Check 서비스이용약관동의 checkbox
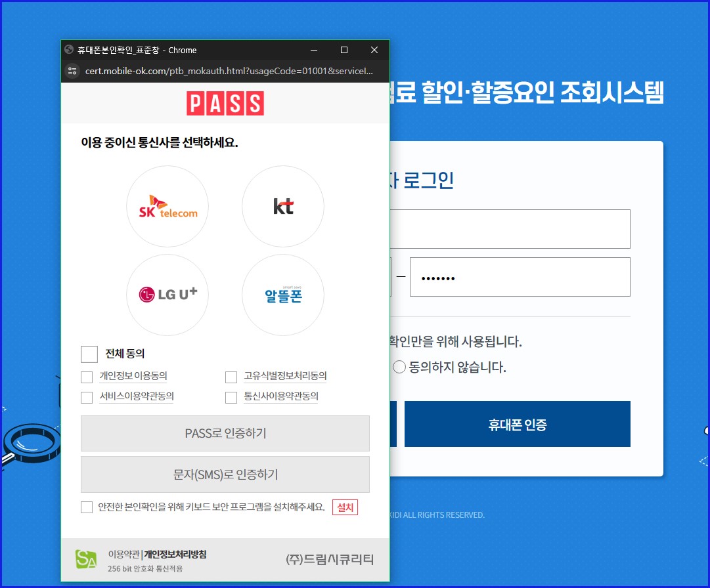Viewport: 710px width, 588px height. tap(87, 398)
